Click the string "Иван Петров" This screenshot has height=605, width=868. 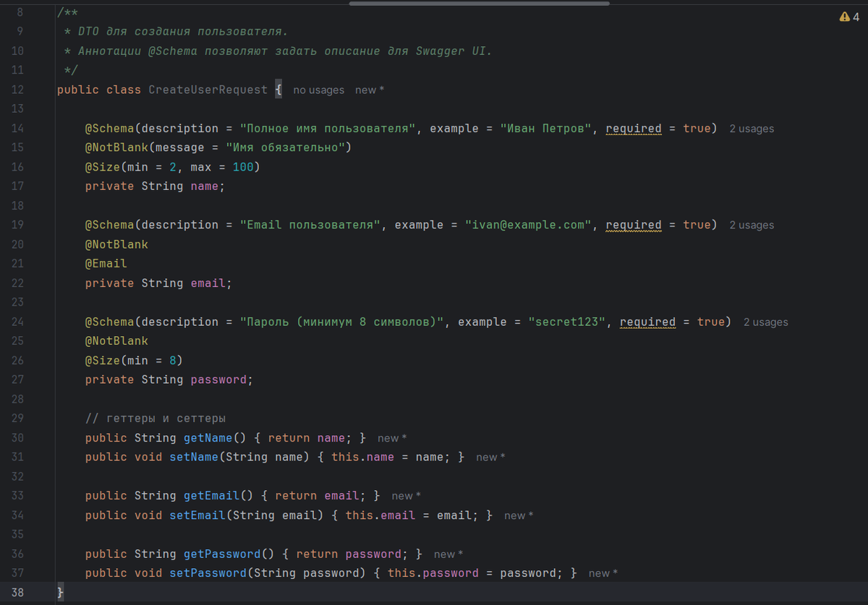pos(546,128)
